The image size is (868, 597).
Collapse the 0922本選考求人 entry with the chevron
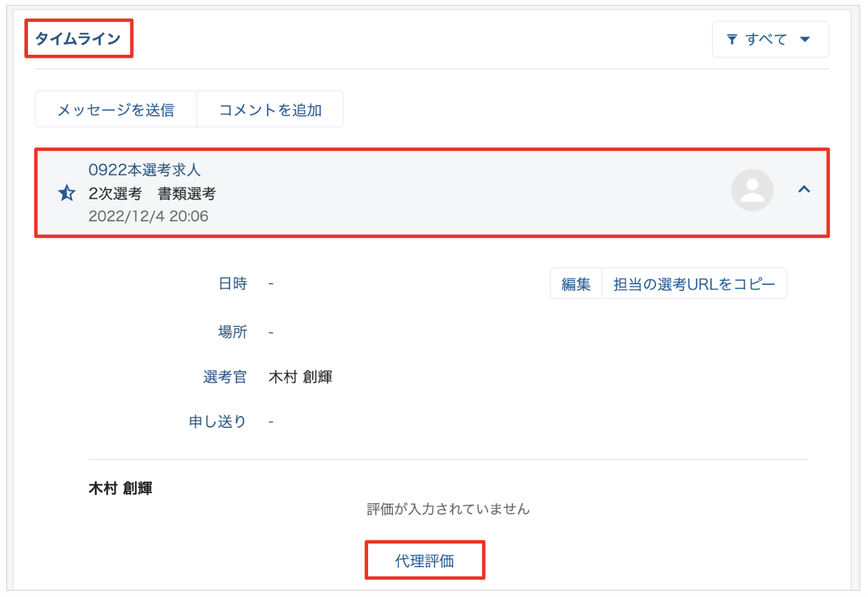point(803,190)
